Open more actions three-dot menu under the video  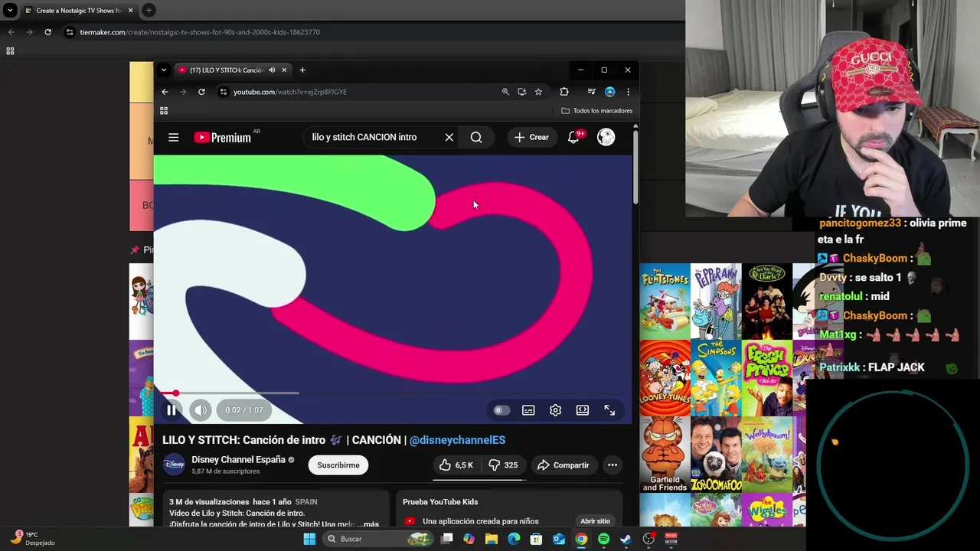(612, 465)
